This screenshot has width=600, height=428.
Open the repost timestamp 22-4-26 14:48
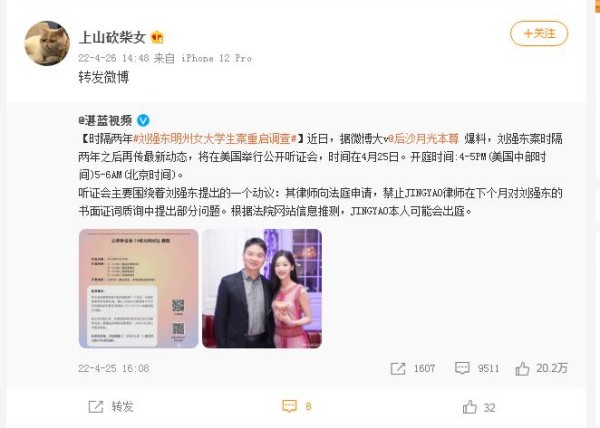(114, 58)
